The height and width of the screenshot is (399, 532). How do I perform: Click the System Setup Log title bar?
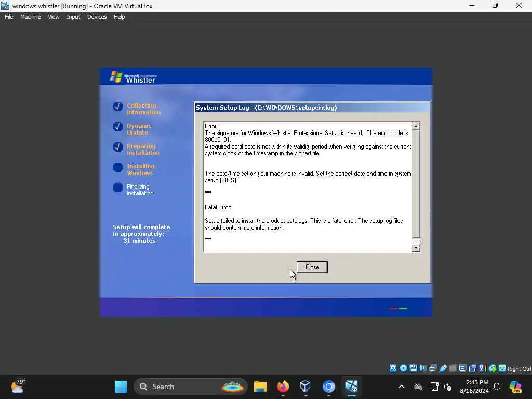312,108
